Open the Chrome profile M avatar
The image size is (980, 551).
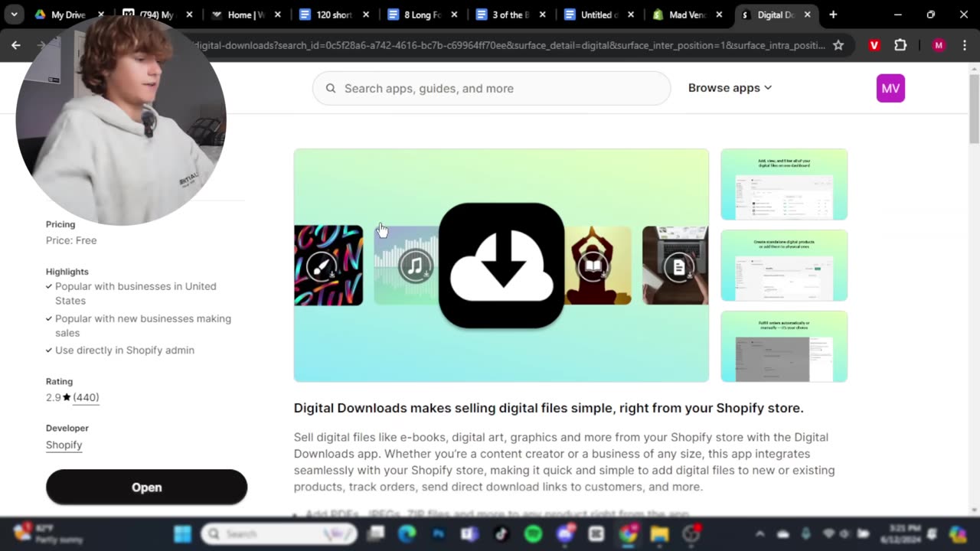pyautogui.click(x=939, y=45)
